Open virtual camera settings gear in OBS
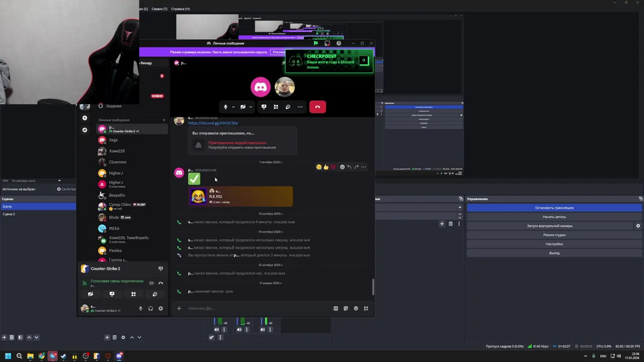 pyautogui.click(x=638, y=226)
